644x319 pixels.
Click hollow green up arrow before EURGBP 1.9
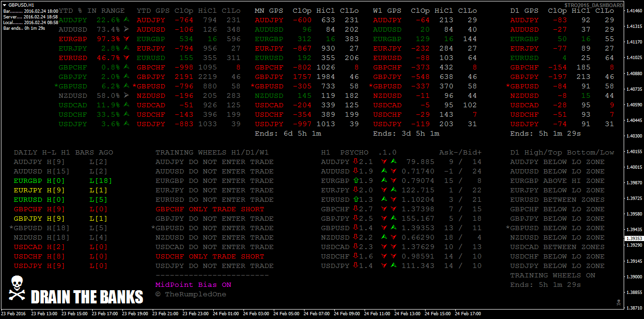[355, 181]
